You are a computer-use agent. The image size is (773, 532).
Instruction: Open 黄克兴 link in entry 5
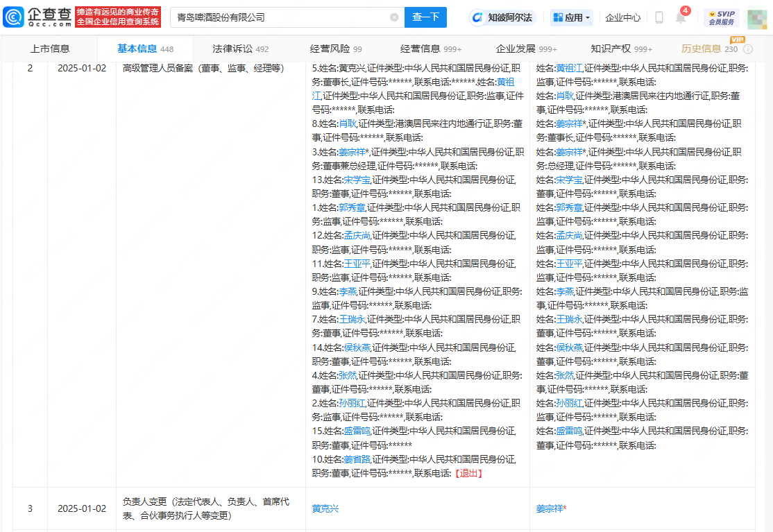pyautogui.click(x=352, y=69)
